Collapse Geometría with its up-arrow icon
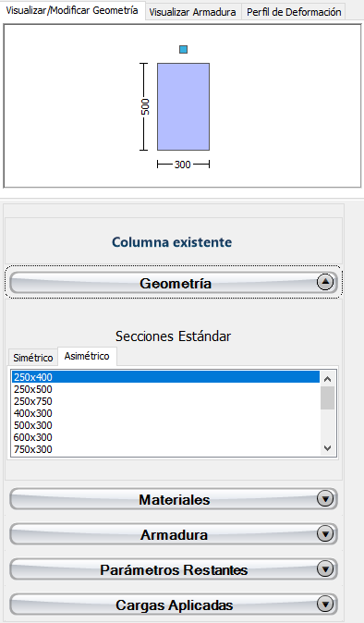This screenshot has width=364, height=623. (x=325, y=283)
